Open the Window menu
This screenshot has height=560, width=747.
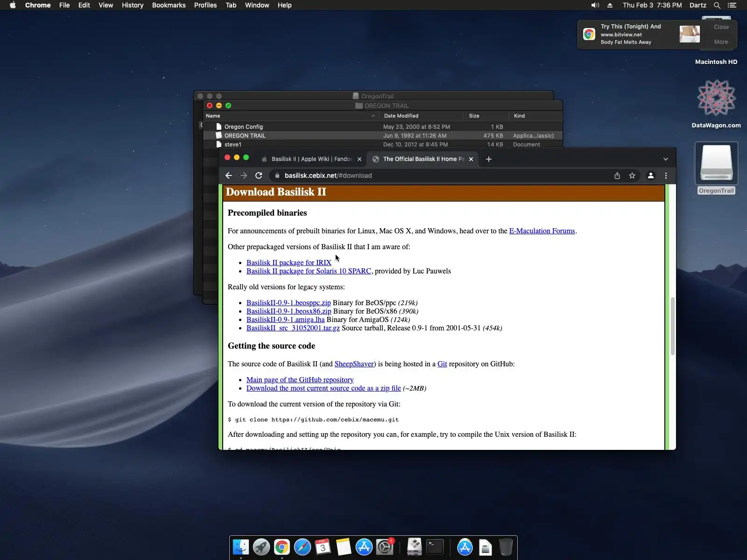[257, 5]
